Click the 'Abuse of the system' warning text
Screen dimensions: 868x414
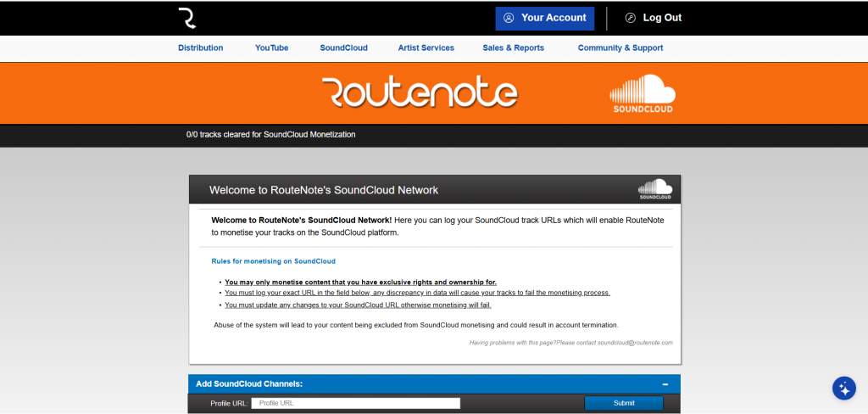tap(415, 325)
